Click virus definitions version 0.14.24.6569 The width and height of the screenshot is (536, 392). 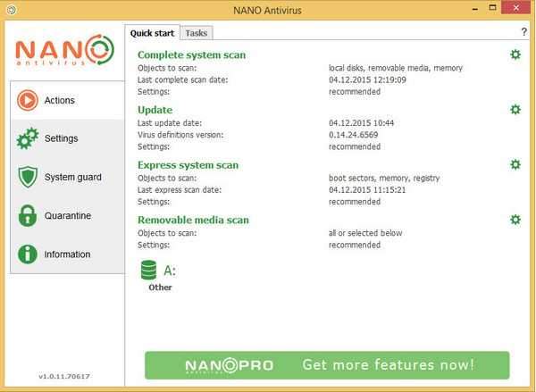[354, 135]
